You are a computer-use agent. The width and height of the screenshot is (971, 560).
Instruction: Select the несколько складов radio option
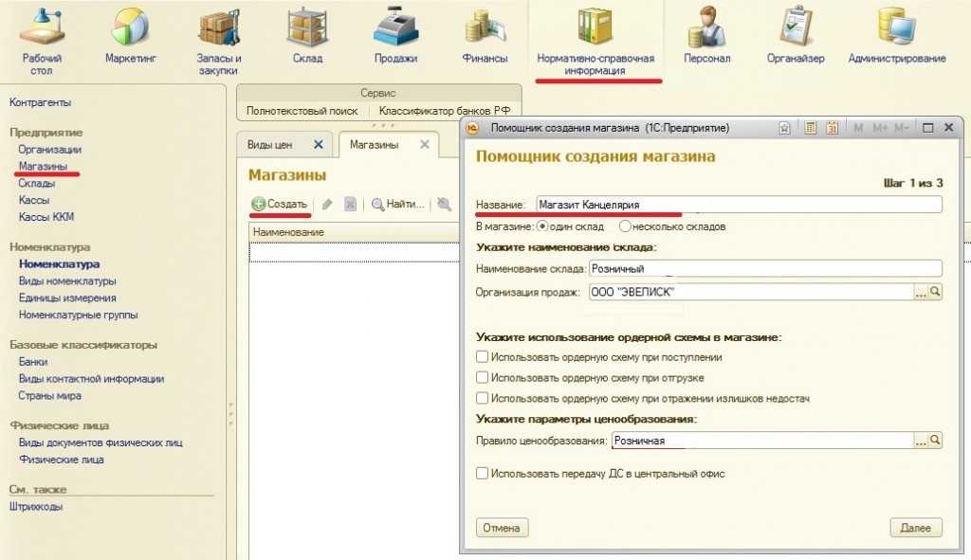pyautogui.click(x=625, y=226)
